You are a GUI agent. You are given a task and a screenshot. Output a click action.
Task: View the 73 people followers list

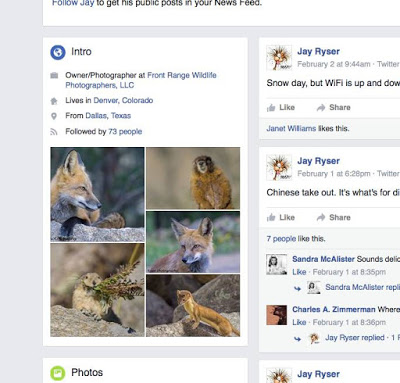[125, 131]
